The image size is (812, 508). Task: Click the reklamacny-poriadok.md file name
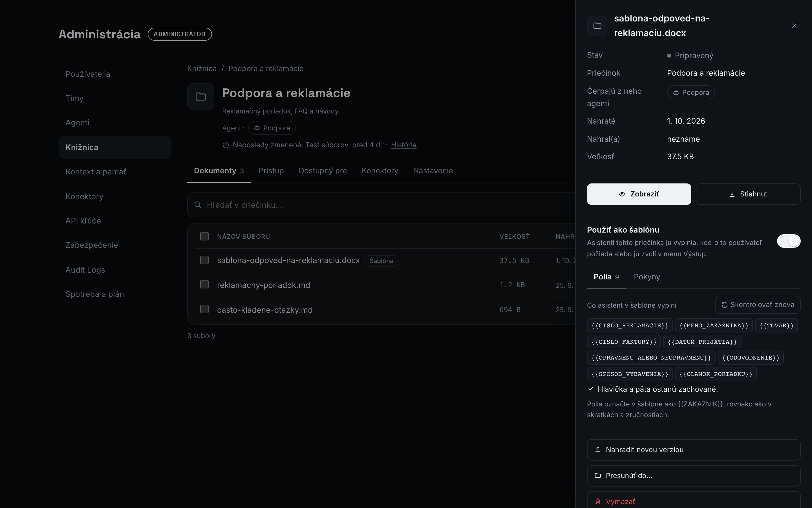click(x=263, y=285)
